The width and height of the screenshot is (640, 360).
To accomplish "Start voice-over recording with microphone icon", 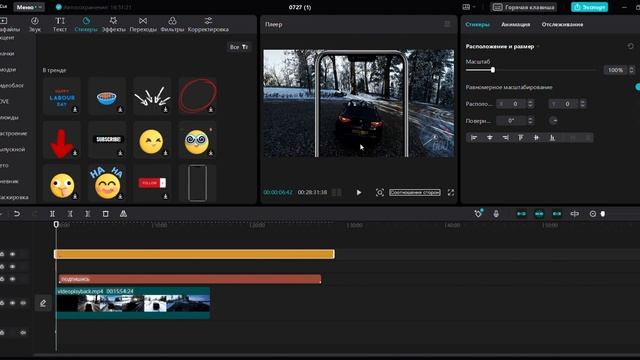I will [496, 213].
